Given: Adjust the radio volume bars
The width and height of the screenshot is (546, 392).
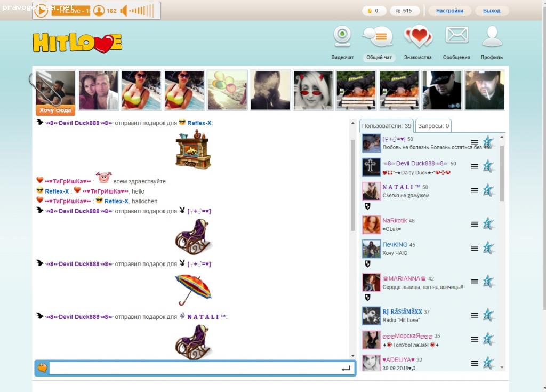Looking at the screenshot, I should [x=142, y=10].
